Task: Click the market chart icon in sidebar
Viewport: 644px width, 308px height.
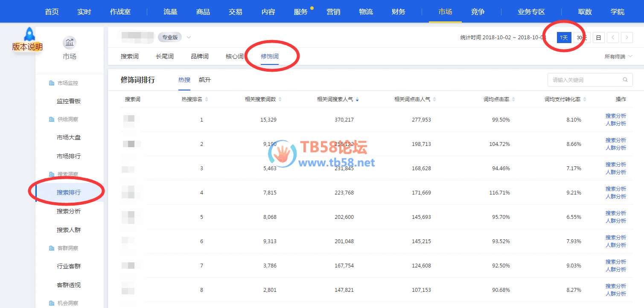Action: point(70,43)
